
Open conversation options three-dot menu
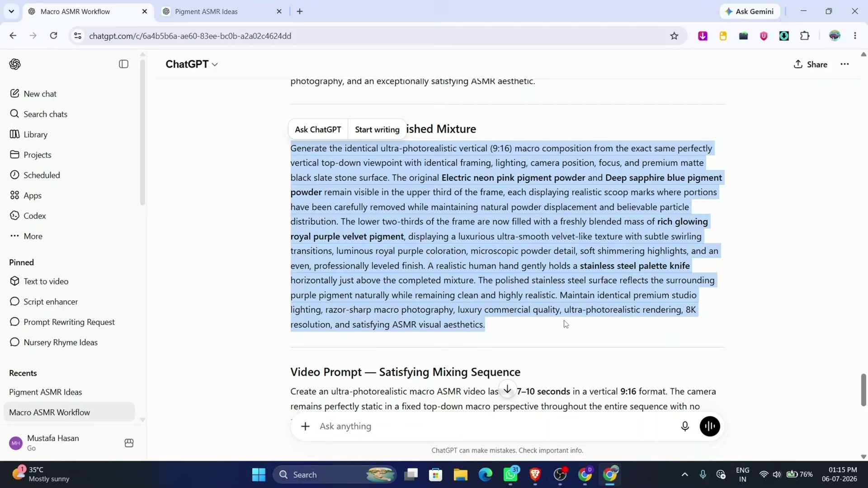(844, 64)
